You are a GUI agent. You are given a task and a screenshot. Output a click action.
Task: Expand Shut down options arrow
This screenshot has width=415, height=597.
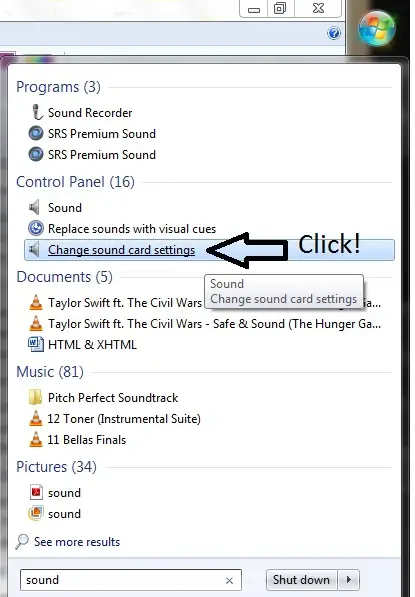(348, 579)
